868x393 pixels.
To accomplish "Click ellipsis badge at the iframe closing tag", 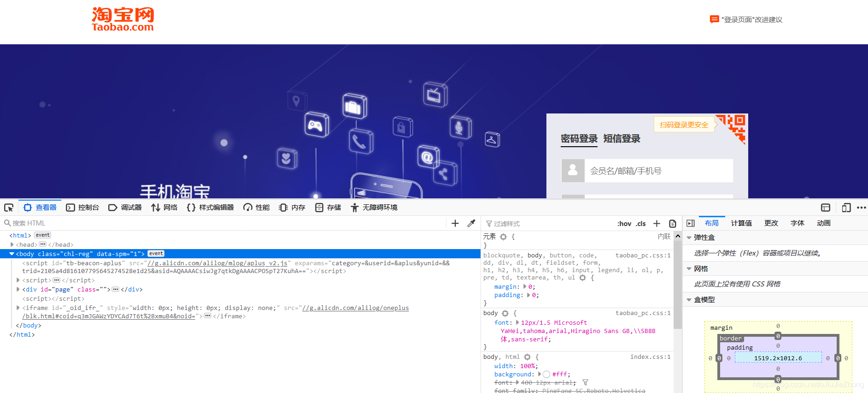I will pos(208,316).
